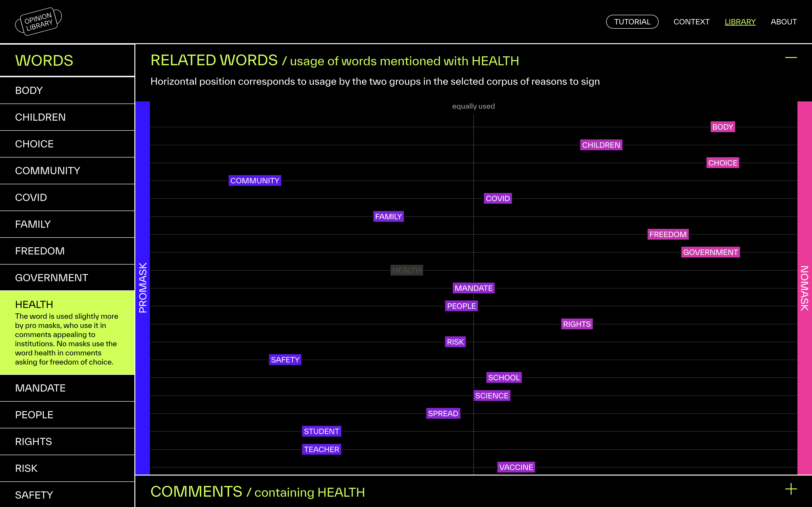Click the Opinion Library logo

coord(38,21)
